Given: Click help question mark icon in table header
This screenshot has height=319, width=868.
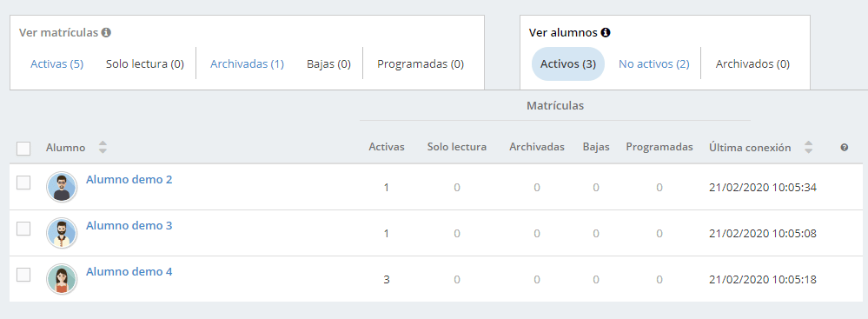Looking at the screenshot, I should click(845, 147).
